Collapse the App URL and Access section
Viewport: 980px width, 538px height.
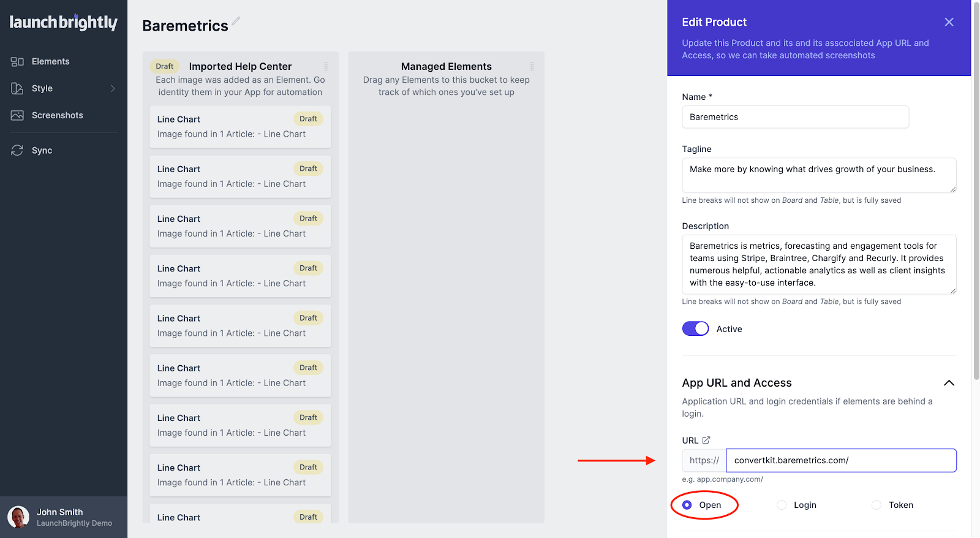pyautogui.click(x=949, y=383)
